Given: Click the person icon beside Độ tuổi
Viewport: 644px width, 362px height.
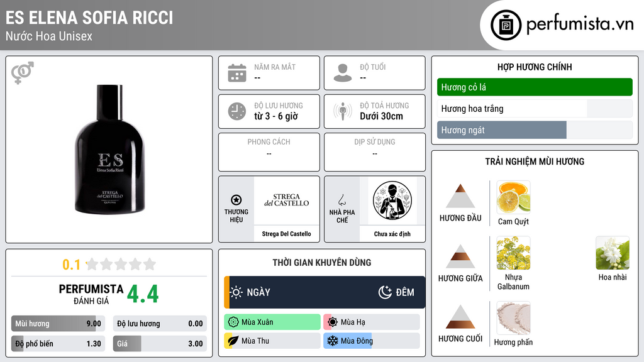Looking at the screenshot, I should coord(343,73).
